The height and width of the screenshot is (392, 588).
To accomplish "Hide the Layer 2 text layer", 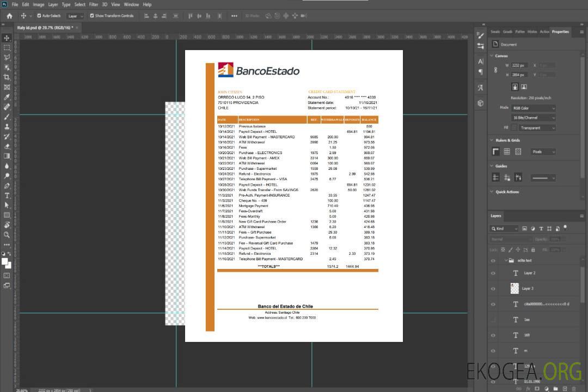I will pos(493,273).
